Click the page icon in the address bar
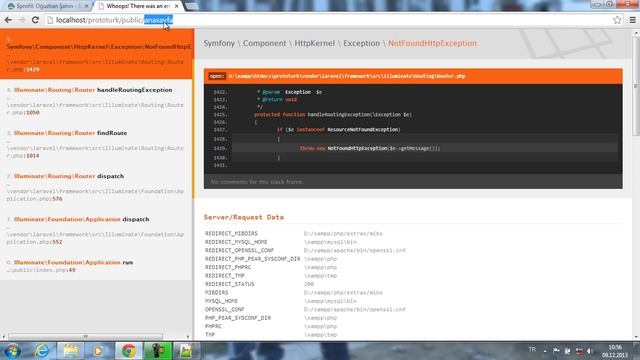 (x=50, y=20)
